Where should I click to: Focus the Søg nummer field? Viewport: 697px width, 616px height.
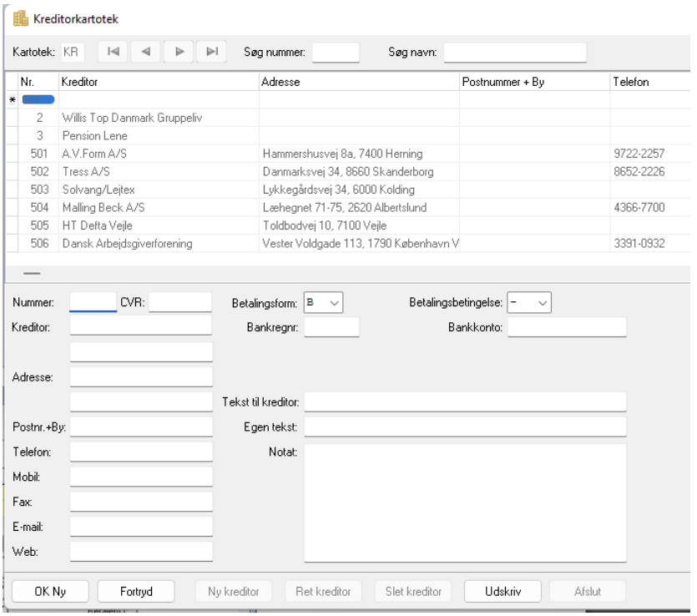point(336,53)
